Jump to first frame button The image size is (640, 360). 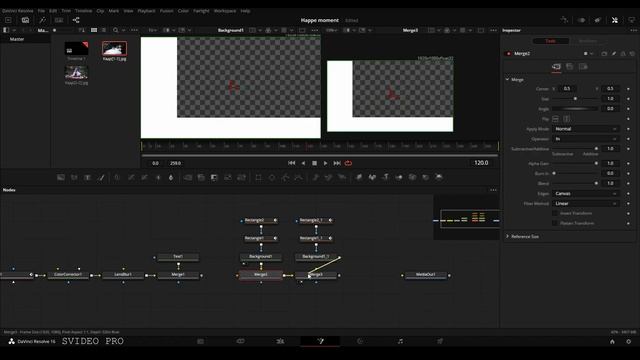(x=291, y=163)
